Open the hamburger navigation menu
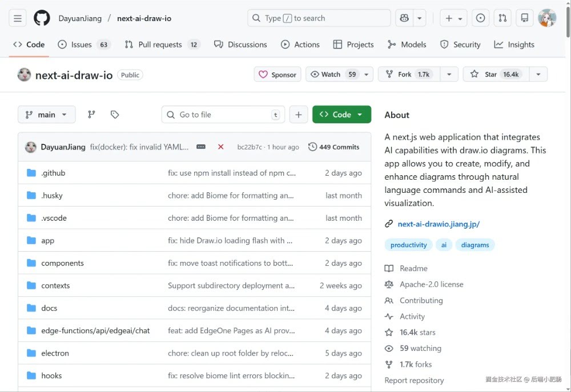571x392 pixels. pyautogui.click(x=18, y=18)
